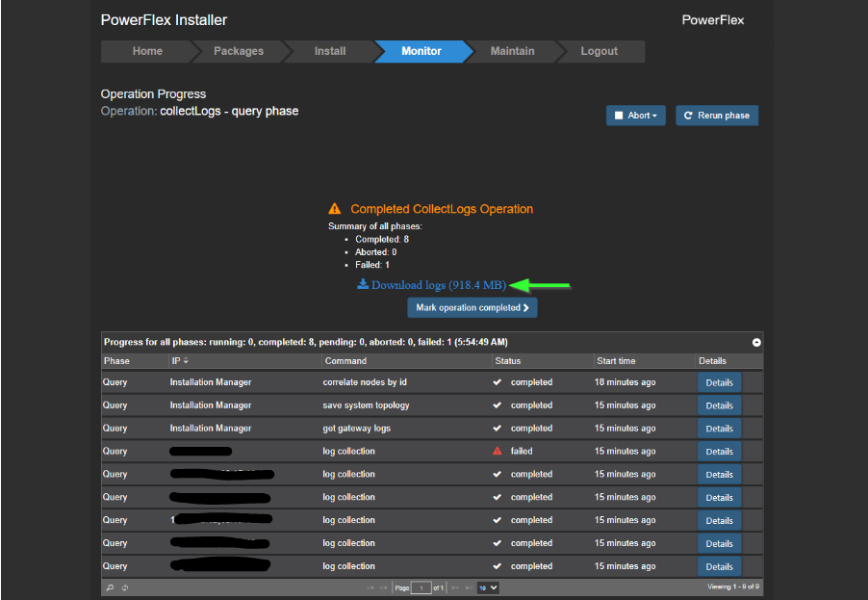The image size is (868, 600).
Task: Click the magnifier icon in the table footer
Action: [x=109, y=587]
